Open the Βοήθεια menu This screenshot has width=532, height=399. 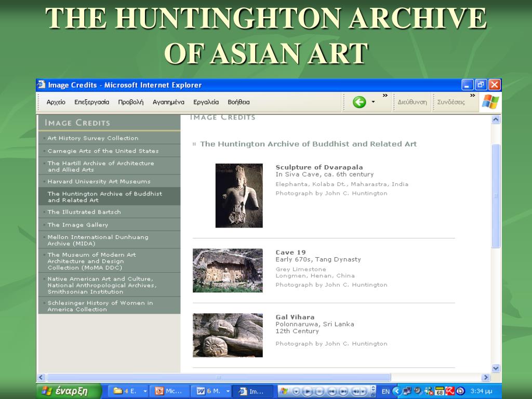[x=238, y=102]
